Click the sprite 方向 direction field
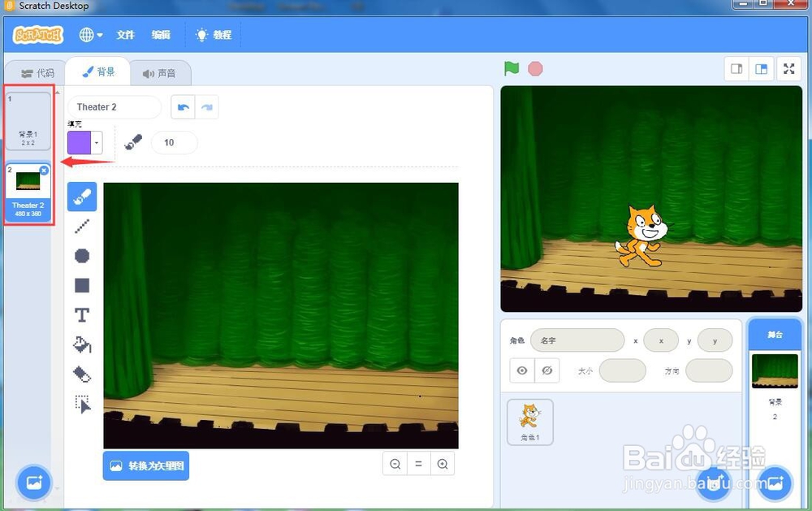The image size is (812, 511). pos(709,371)
